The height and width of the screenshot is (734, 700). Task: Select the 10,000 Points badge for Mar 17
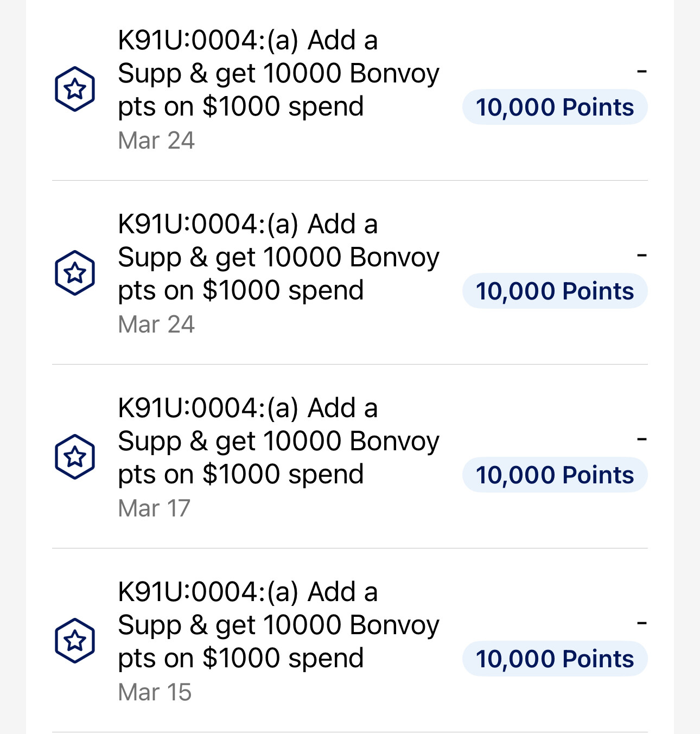(x=555, y=475)
